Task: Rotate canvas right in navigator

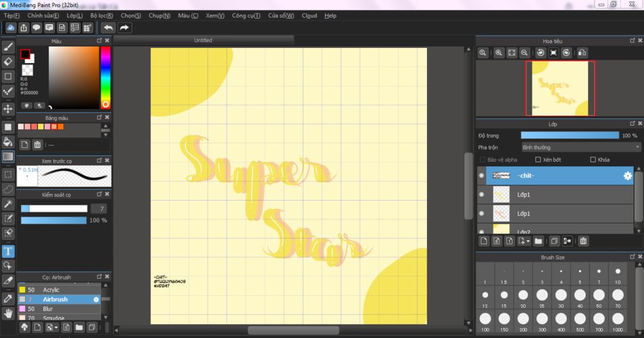Action: pos(567,53)
